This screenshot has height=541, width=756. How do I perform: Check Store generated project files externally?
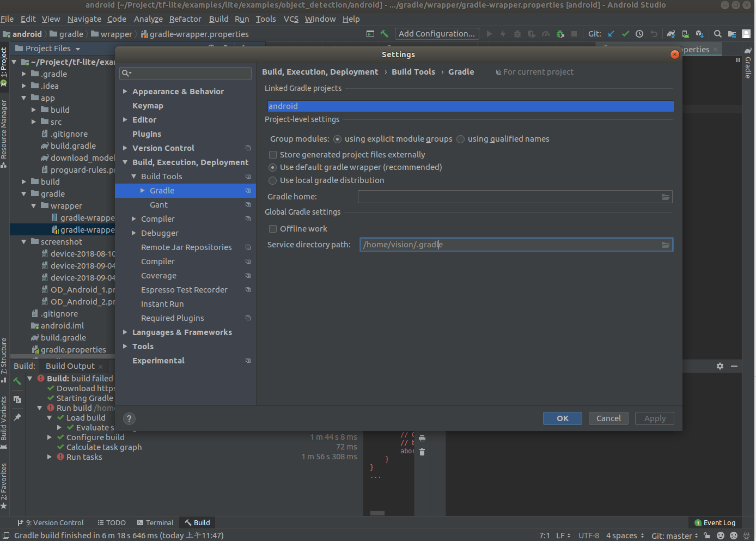[x=272, y=155]
